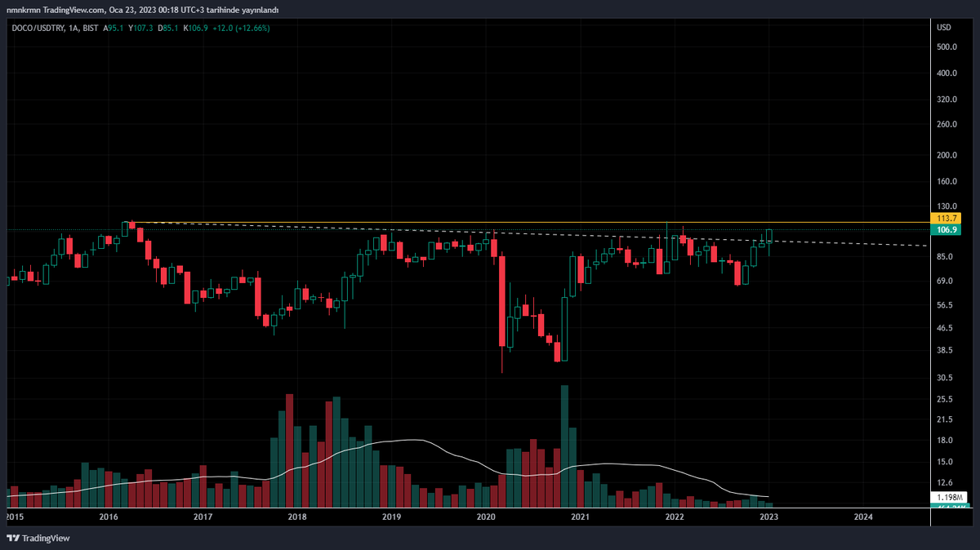The image size is (980, 550).
Task: Select the large red 2020 crash candle
Action: (x=502, y=302)
